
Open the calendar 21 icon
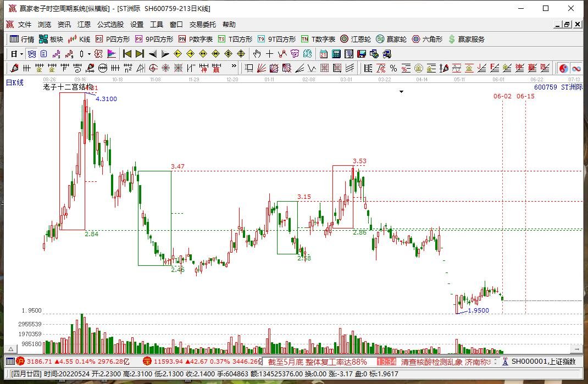point(324,54)
